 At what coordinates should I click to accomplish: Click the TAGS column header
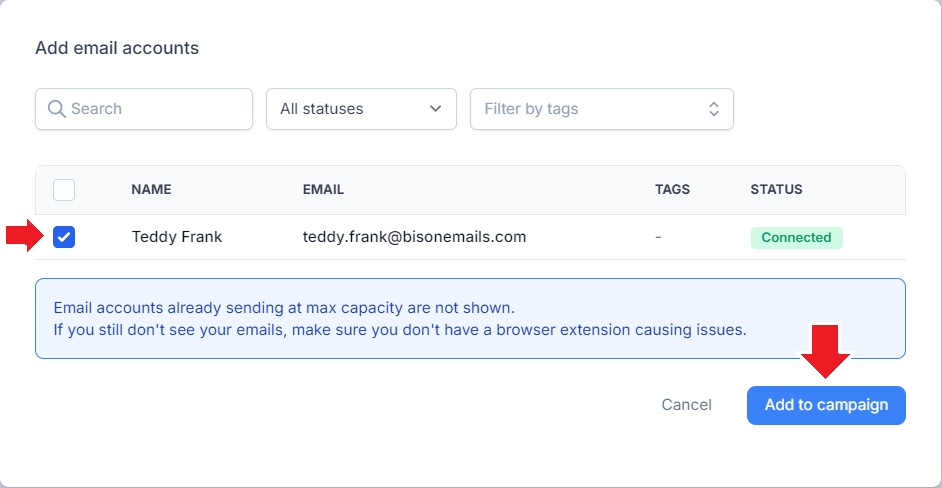tap(672, 190)
